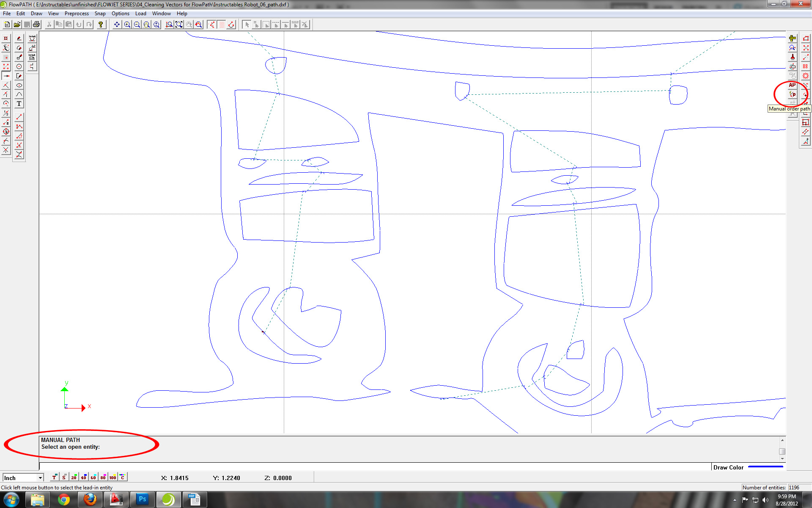Toggle the grid snap icon in left toolbar

pyautogui.click(x=6, y=57)
